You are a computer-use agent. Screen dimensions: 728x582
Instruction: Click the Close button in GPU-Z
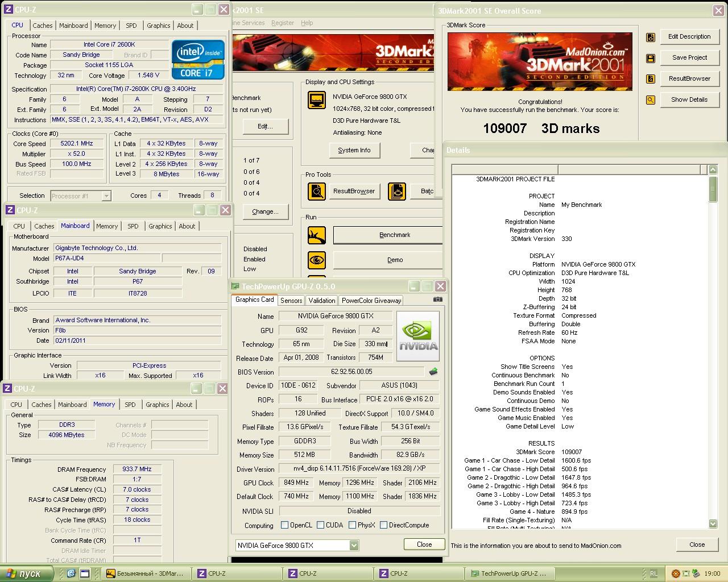coord(424,544)
